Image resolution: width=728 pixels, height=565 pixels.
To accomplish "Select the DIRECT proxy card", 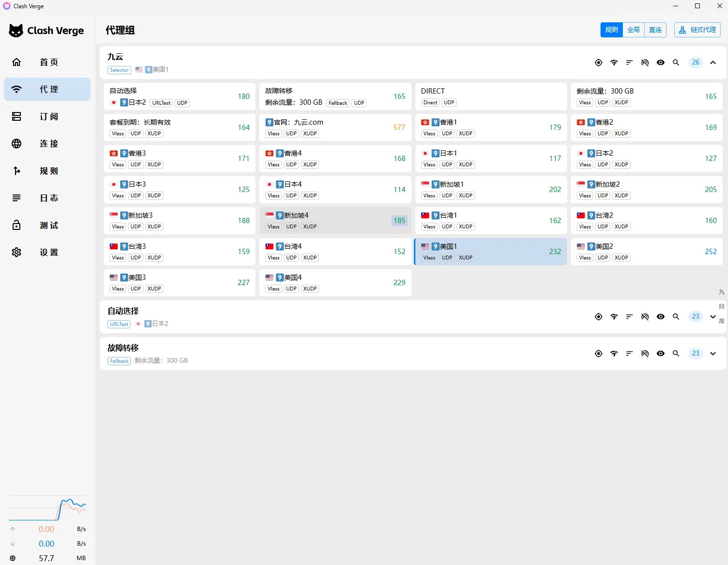I will pos(491,97).
